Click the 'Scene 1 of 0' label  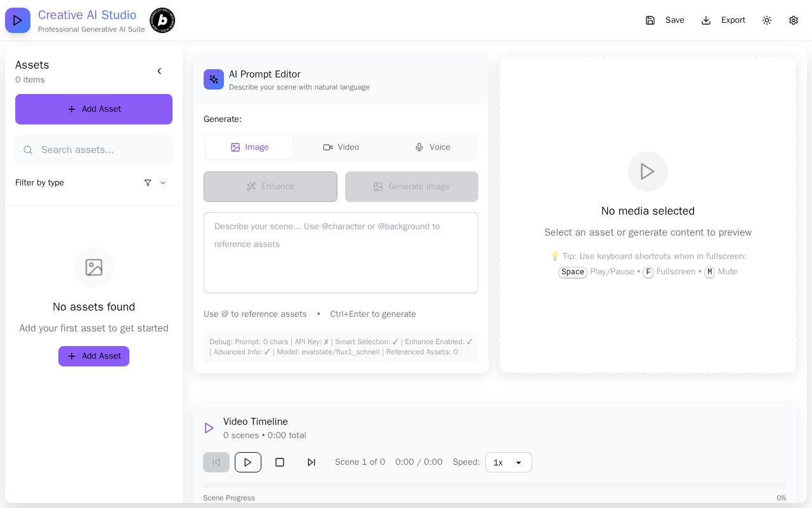360,462
